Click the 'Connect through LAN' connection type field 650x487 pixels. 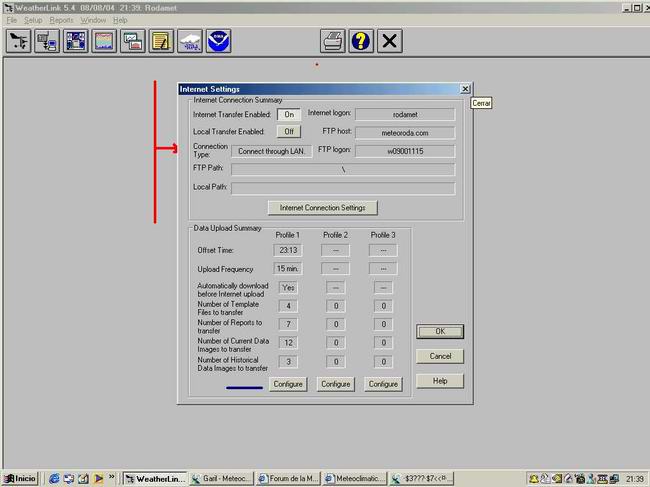click(272, 151)
